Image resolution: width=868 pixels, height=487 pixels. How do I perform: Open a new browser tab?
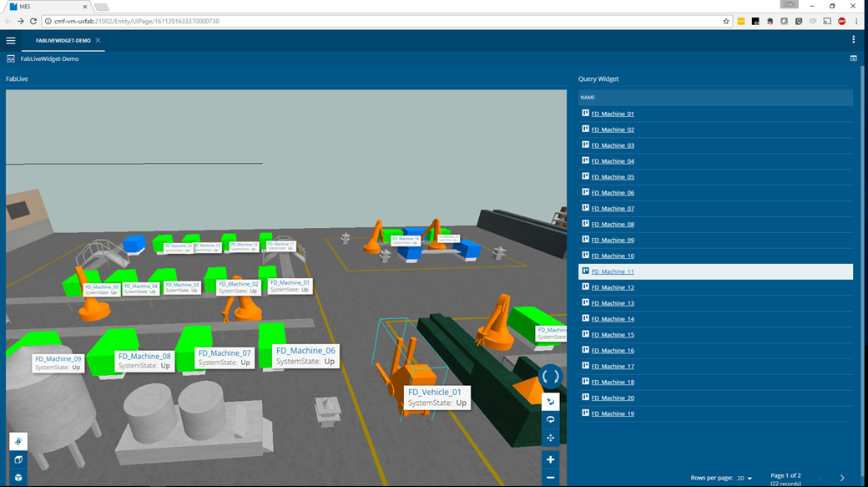(101, 7)
